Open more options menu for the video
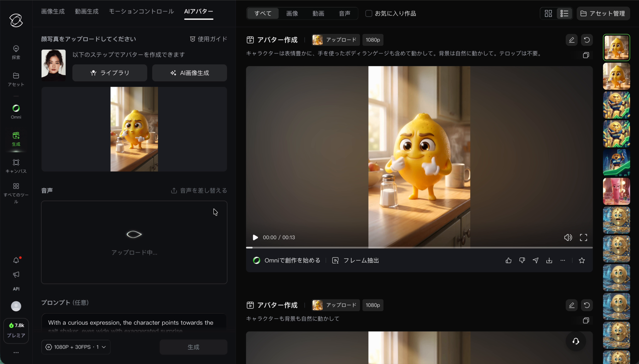This screenshot has width=639, height=364. [x=563, y=260]
